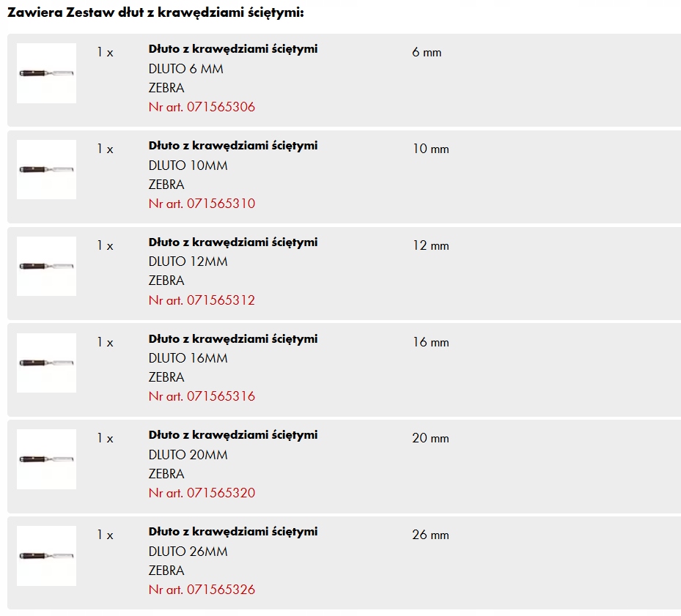Open article number 071565316 link
The image size is (681, 616).
point(202,396)
